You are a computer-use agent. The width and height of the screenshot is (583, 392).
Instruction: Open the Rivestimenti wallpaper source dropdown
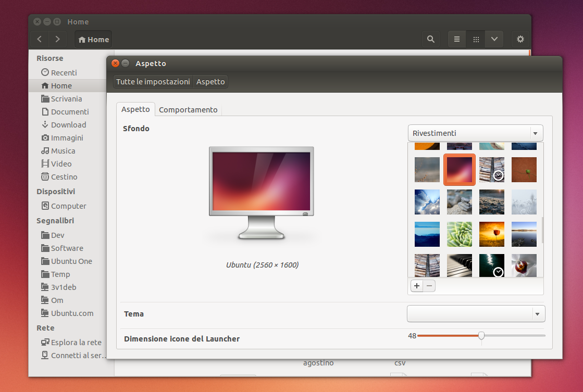(x=475, y=133)
